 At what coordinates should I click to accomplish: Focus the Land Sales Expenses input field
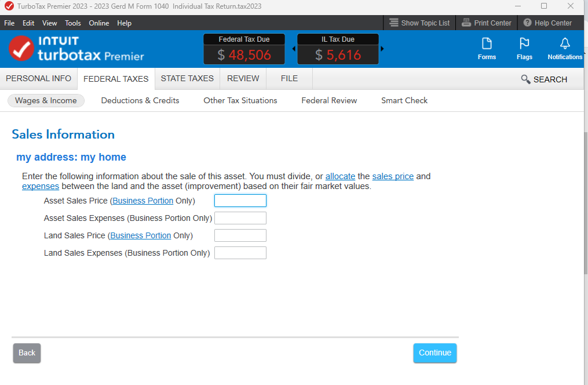[240, 253]
